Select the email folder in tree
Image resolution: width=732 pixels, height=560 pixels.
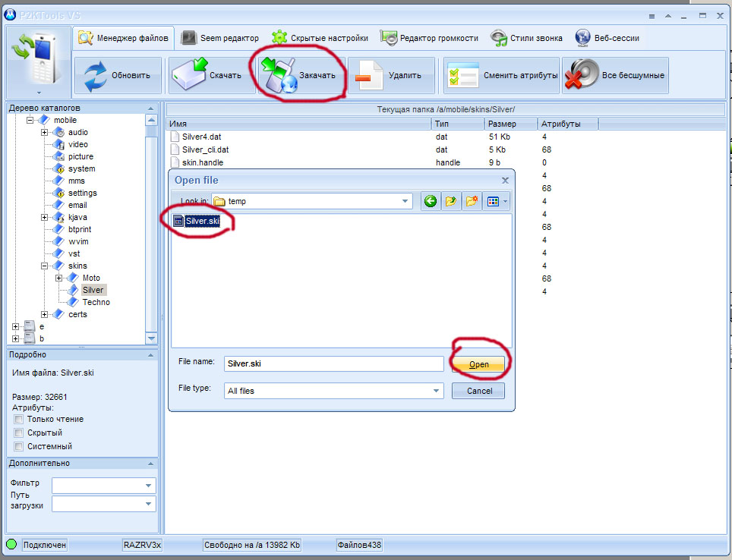tap(77, 205)
